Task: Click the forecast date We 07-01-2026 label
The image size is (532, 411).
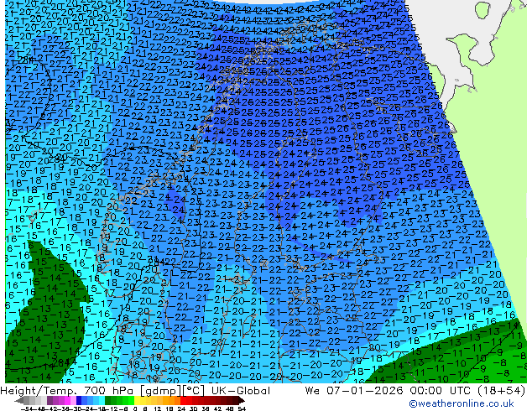Action: (354, 391)
